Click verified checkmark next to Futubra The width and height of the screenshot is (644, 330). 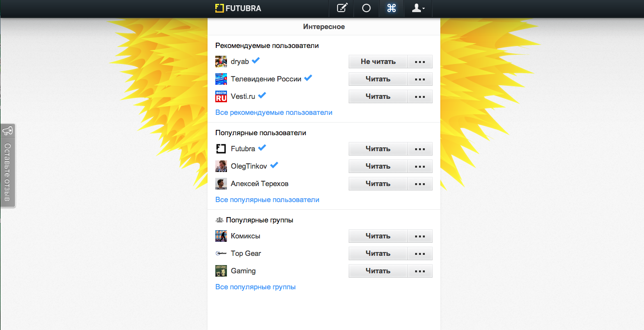(262, 148)
